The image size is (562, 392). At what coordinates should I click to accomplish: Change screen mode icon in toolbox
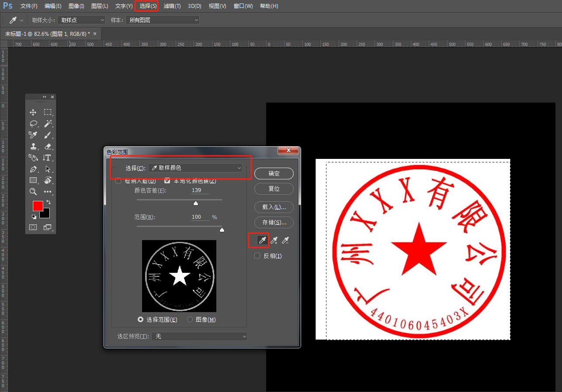(x=48, y=227)
